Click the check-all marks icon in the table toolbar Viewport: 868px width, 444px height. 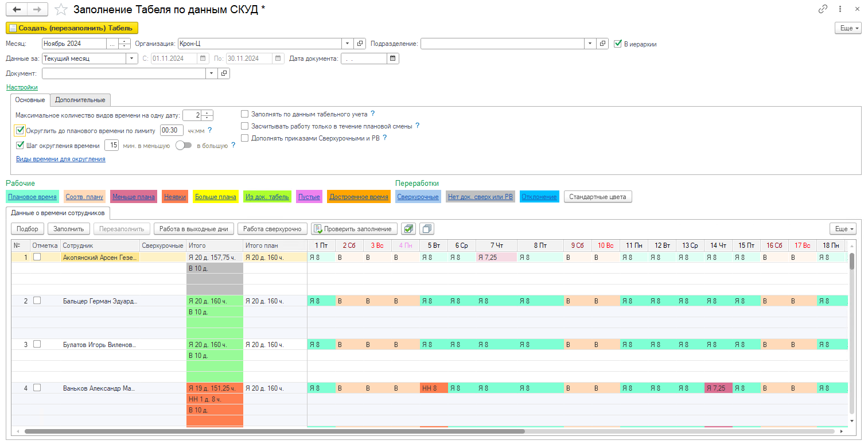click(x=408, y=229)
